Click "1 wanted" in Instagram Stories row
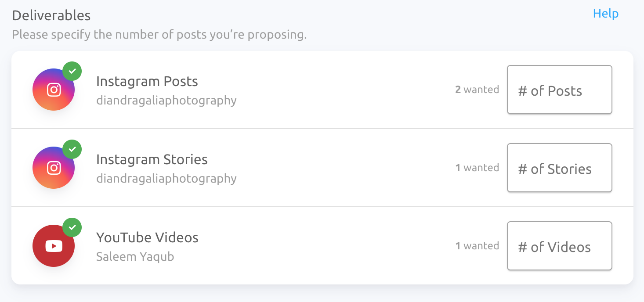The height and width of the screenshot is (302, 644). point(477,168)
